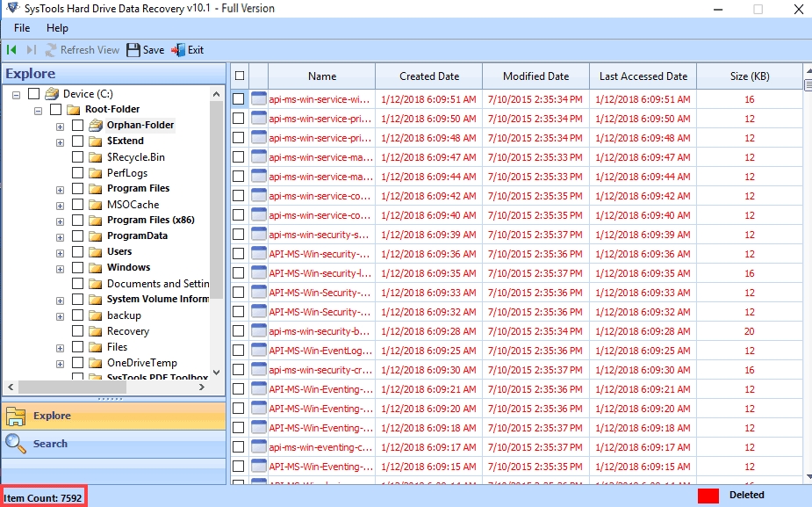
Task: Select the $Recycle.Bin folder in tree
Action: click(x=135, y=156)
